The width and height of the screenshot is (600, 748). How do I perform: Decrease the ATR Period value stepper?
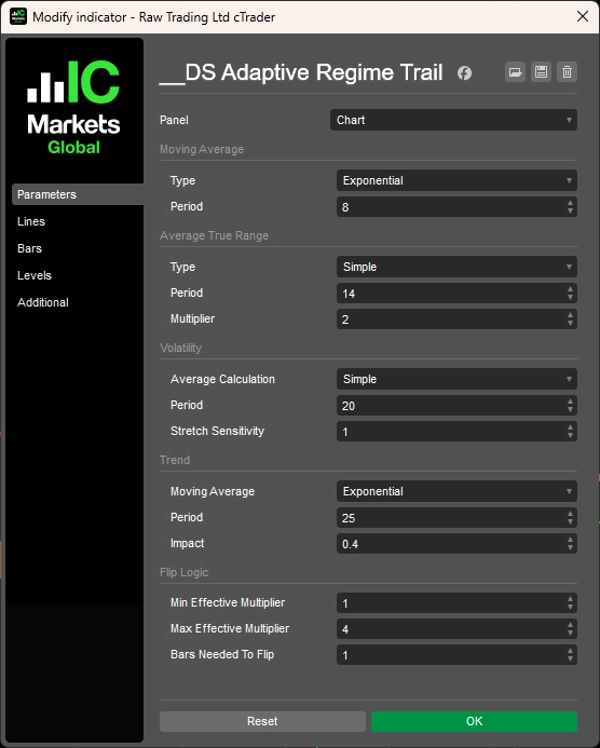point(570,298)
